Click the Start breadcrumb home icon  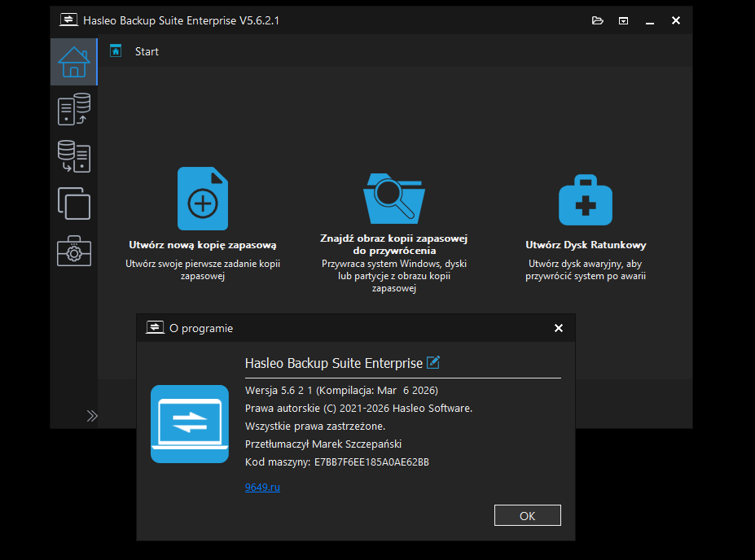pyautogui.click(x=116, y=51)
